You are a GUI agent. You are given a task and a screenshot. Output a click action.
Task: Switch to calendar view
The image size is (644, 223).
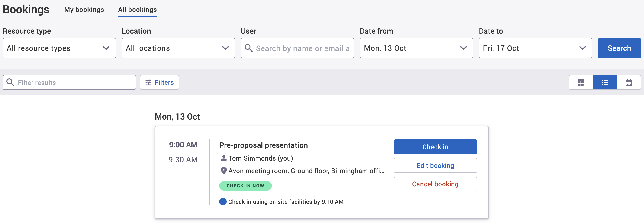coord(629,82)
